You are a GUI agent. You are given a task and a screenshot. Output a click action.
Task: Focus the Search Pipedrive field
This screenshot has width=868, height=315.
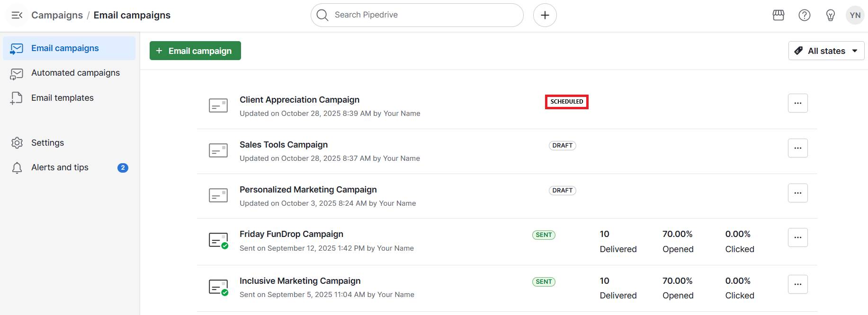coord(417,15)
